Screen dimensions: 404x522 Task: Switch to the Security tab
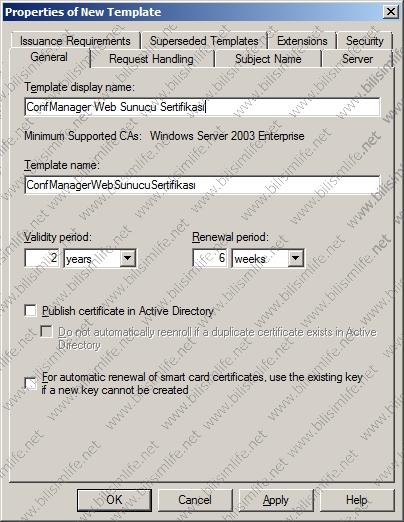point(365,41)
